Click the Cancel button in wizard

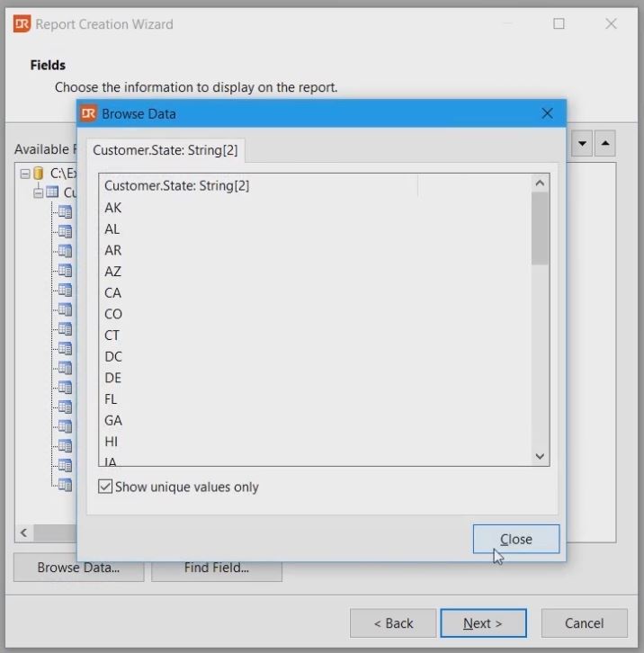tap(584, 623)
